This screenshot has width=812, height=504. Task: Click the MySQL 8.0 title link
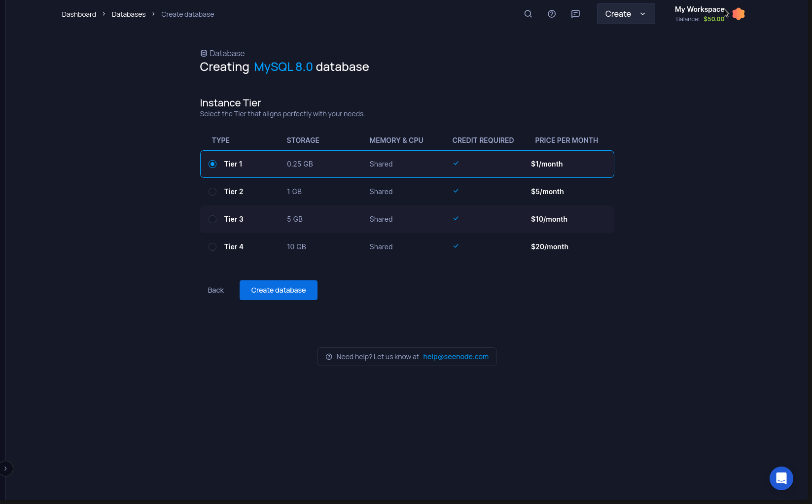point(283,67)
